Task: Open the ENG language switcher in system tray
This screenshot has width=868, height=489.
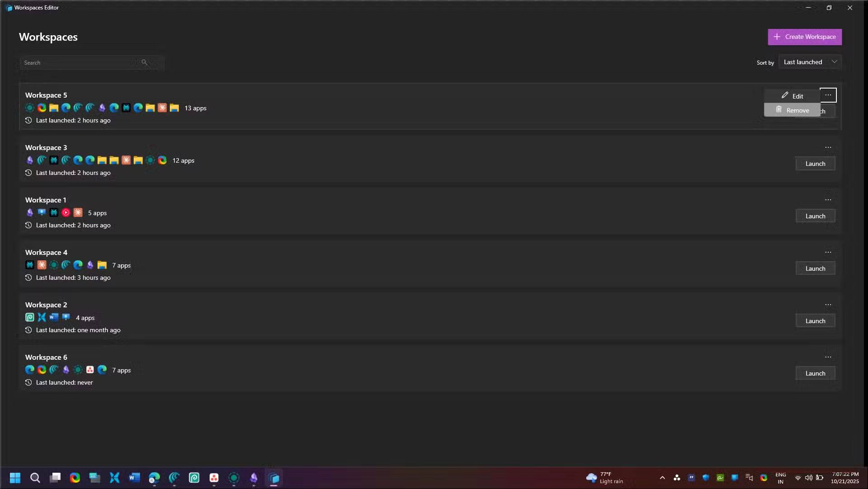Action: click(781, 478)
